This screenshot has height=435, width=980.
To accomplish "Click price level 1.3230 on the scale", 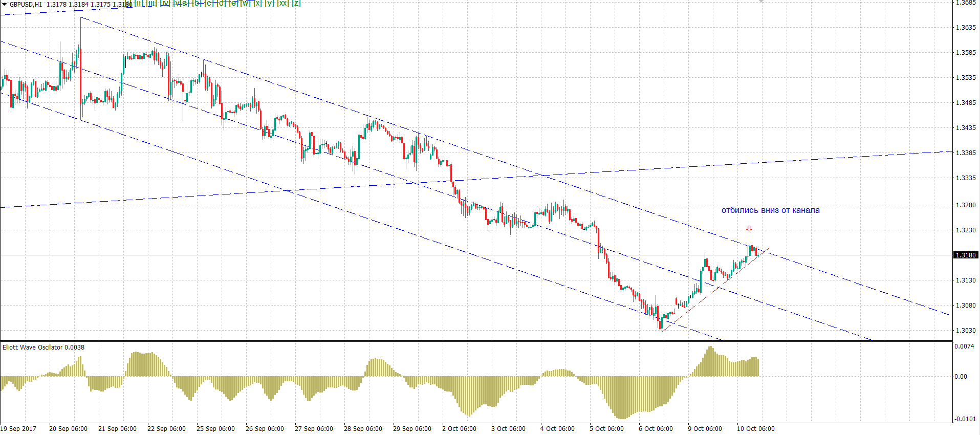I will tap(966, 230).
